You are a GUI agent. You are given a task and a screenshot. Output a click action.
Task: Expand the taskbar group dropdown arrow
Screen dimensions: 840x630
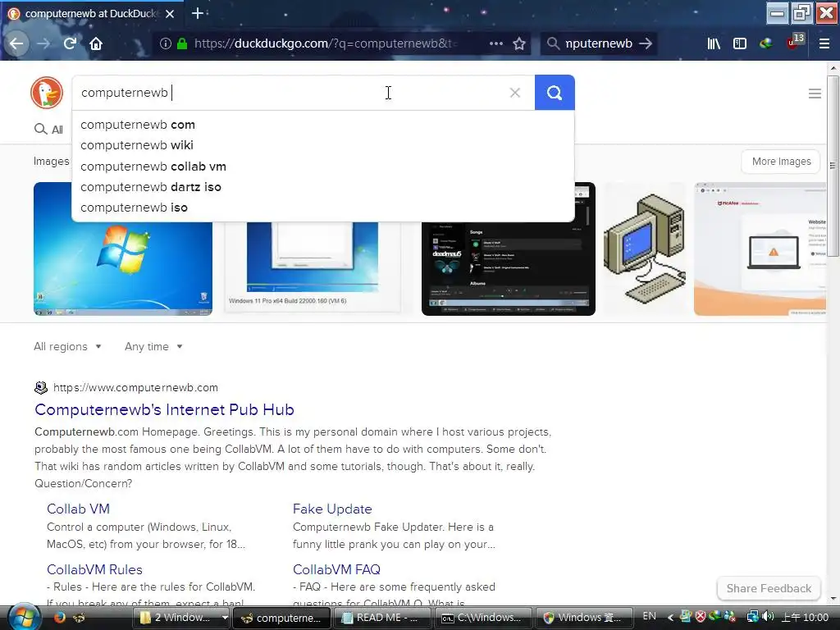[225, 618]
